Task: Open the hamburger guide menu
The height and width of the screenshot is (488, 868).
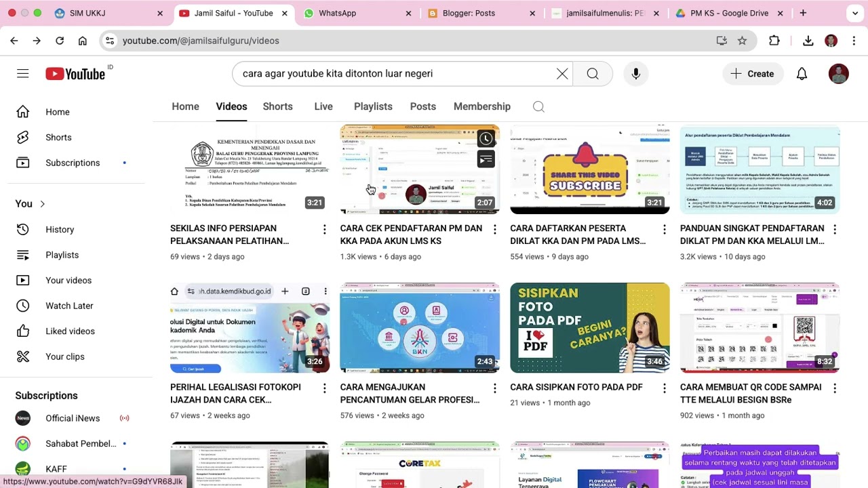Action: [x=23, y=74]
